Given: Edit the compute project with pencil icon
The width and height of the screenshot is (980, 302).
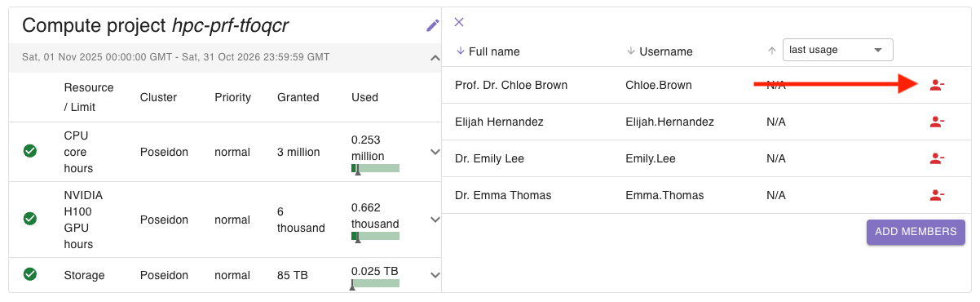Looking at the screenshot, I should tap(433, 25).
